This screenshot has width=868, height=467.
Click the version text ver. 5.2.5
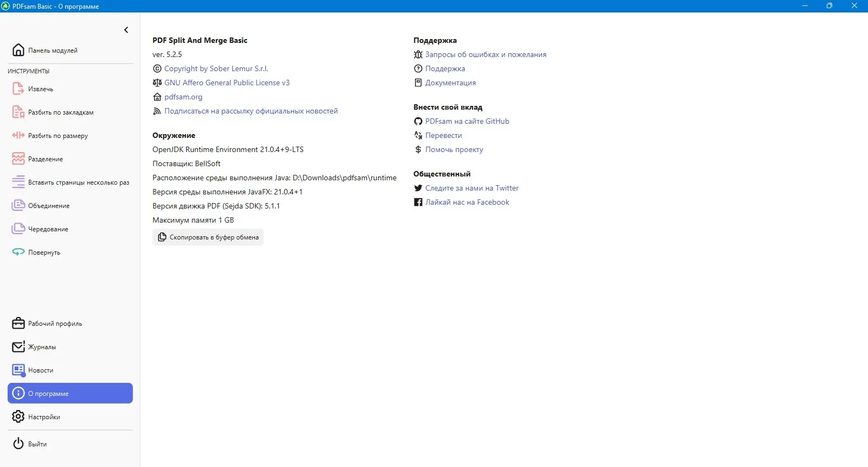click(167, 54)
